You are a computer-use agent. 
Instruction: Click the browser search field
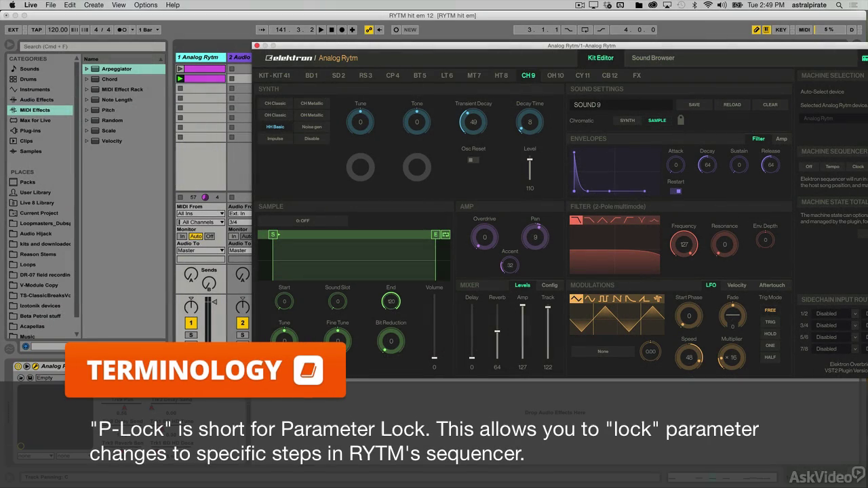pos(92,46)
